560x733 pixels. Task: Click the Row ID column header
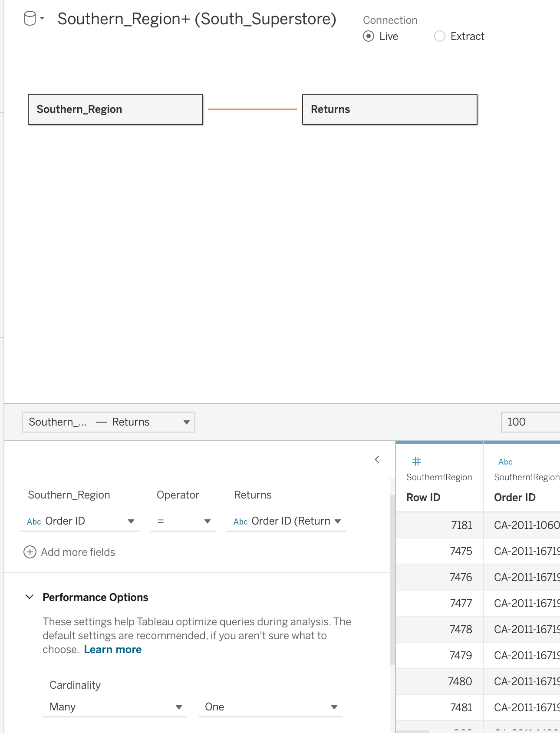pos(423,498)
